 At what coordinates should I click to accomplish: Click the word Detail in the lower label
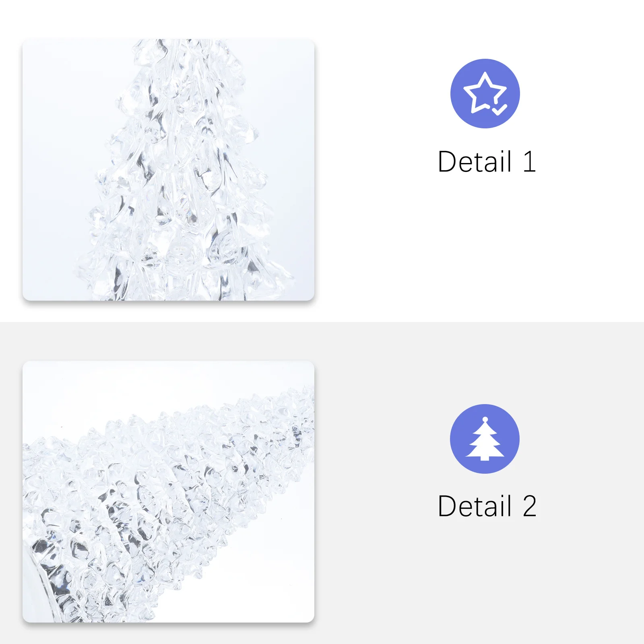475,506
